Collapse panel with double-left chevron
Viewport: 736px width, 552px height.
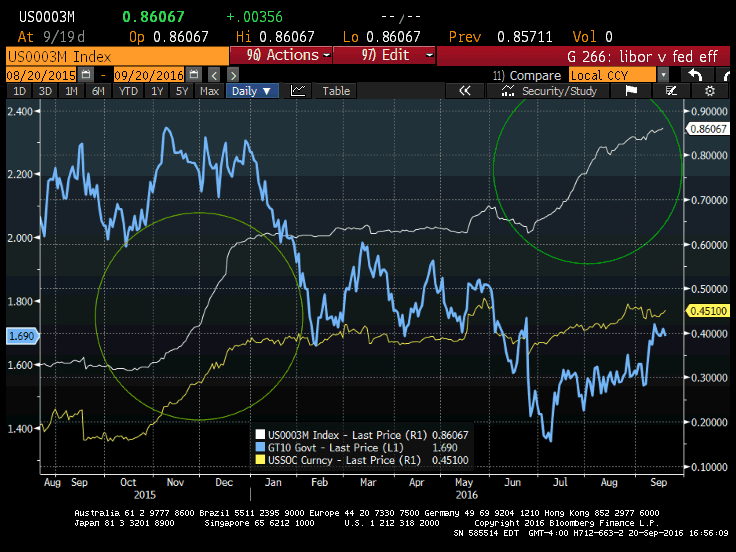tap(464, 91)
